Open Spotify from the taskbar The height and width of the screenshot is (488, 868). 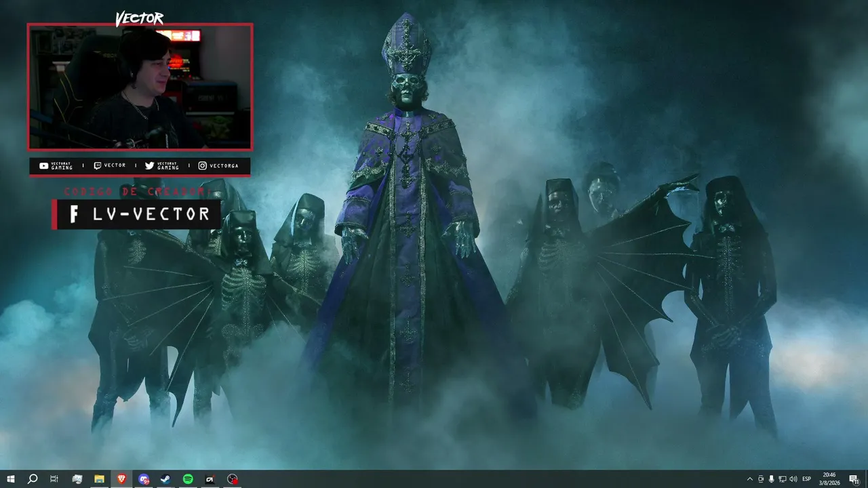pyautogui.click(x=188, y=479)
